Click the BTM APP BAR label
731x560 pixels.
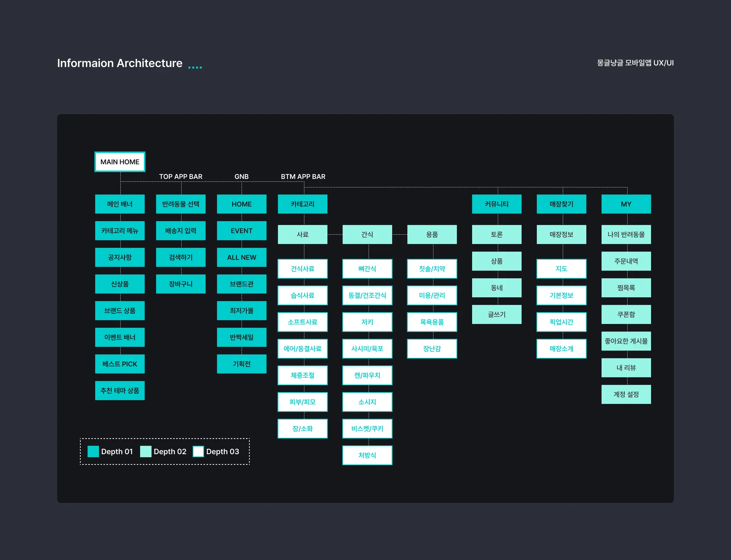pyautogui.click(x=303, y=177)
